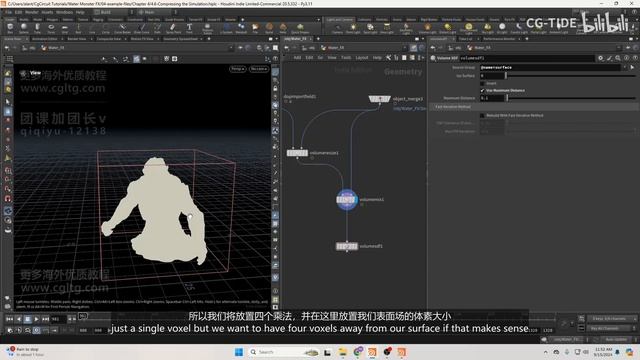This screenshot has width=640, height=360.
Task: Switch to the Performance Monitor tab
Action: (499, 39)
